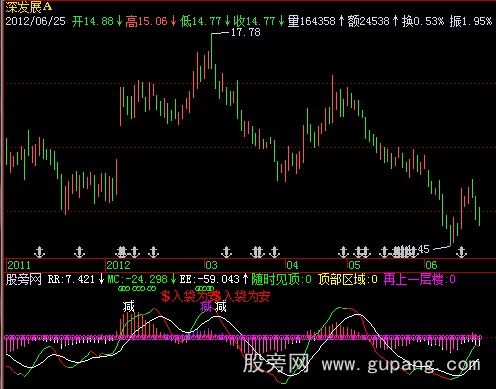This screenshot has height=389, width=496.
Task: Click the 股旁网 indicator name label
Action: (x=23, y=279)
